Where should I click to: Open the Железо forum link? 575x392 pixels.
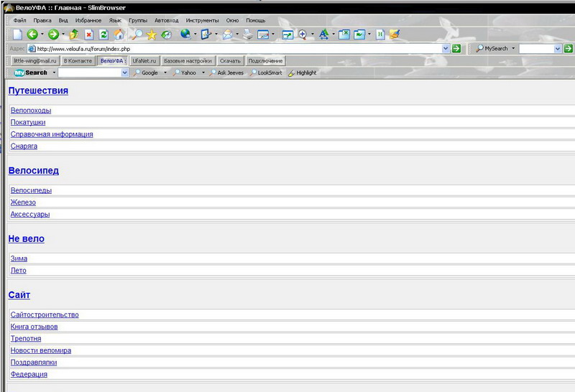click(23, 202)
